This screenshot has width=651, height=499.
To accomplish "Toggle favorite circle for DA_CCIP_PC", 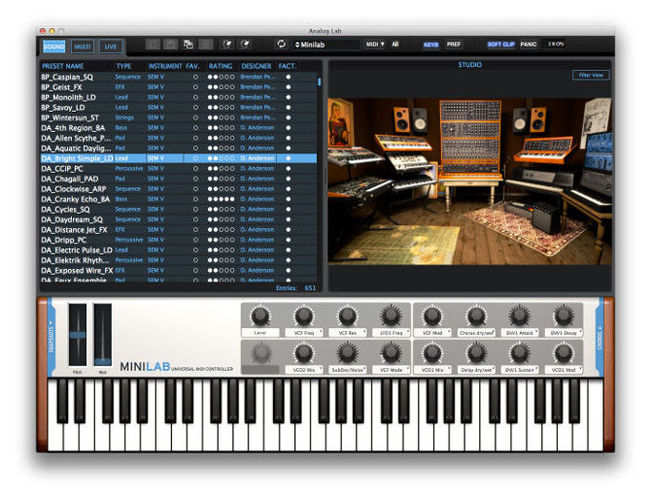I will pos(196,169).
